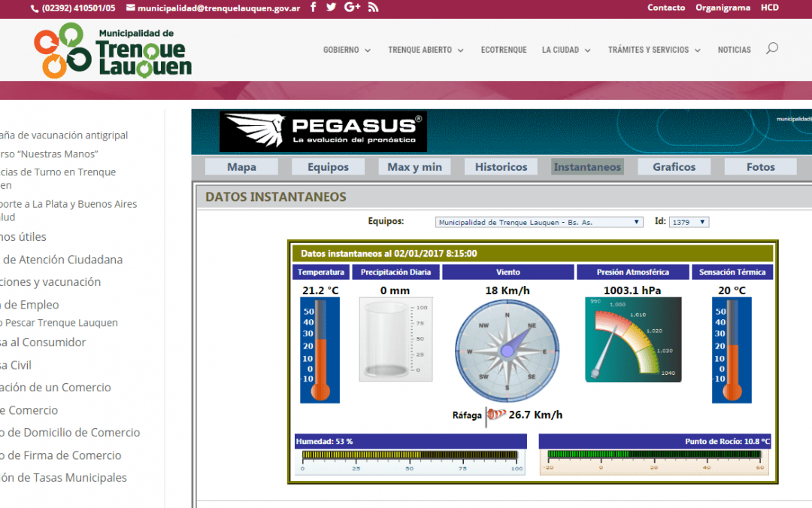This screenshot has height=508, width=812.
Task: Click the Facebook icon in top bar
Action: tap(313, 8)
